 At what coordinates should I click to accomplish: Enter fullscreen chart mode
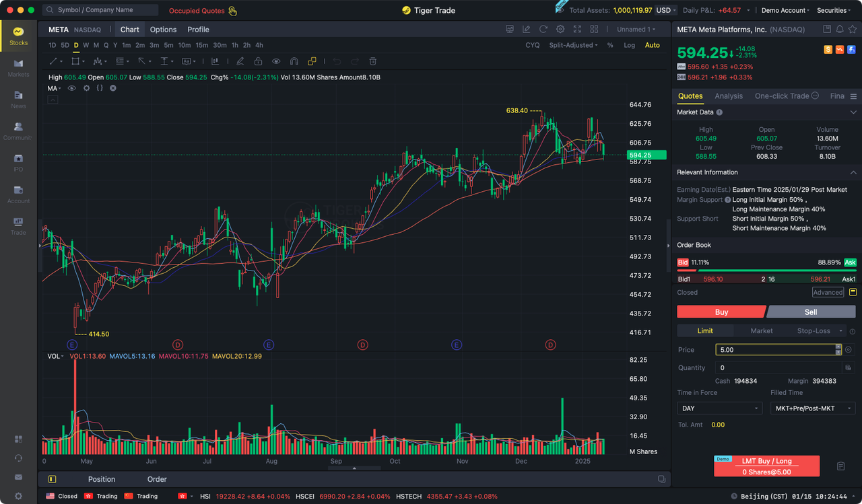577,30
